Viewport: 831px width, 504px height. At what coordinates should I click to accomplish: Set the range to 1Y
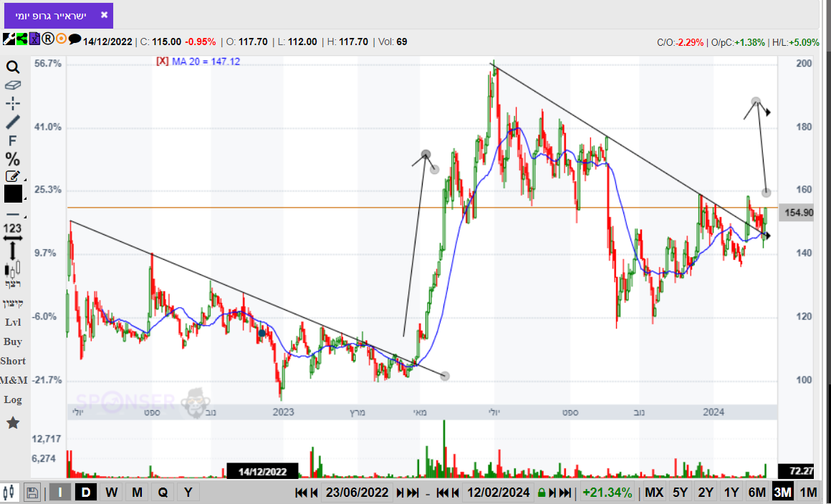731,493
